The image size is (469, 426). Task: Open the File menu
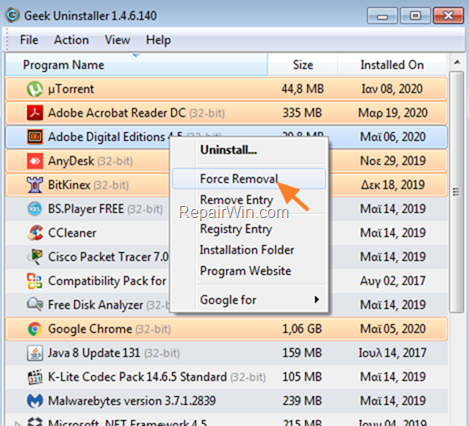[29, 40]
